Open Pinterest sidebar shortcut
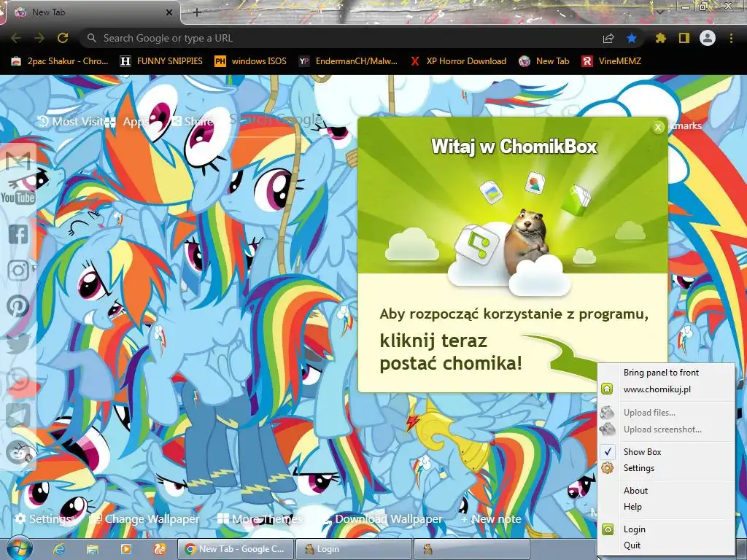The height and width of the screenshot is (560, 747). [18, 306]
